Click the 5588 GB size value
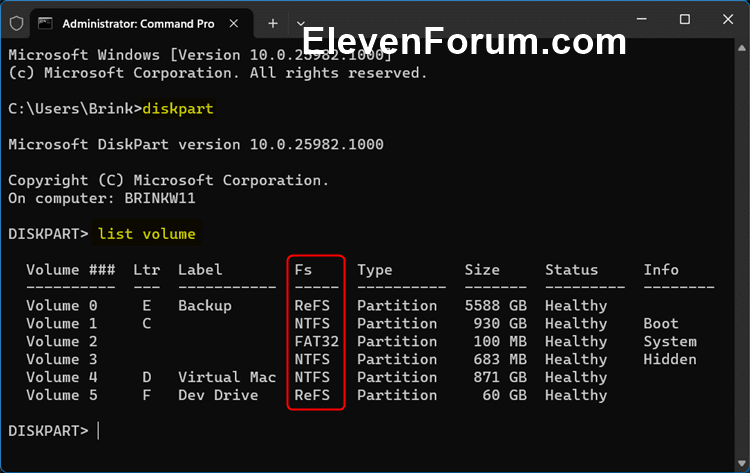 click(496, 306)
